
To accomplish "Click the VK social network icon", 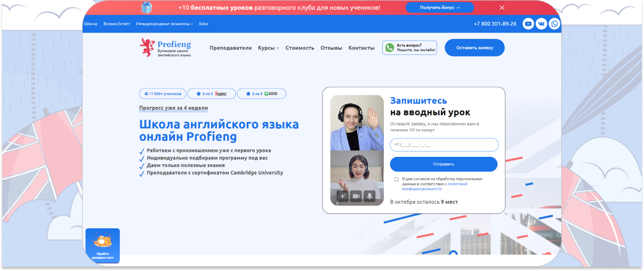I will [x=541, y=23].
